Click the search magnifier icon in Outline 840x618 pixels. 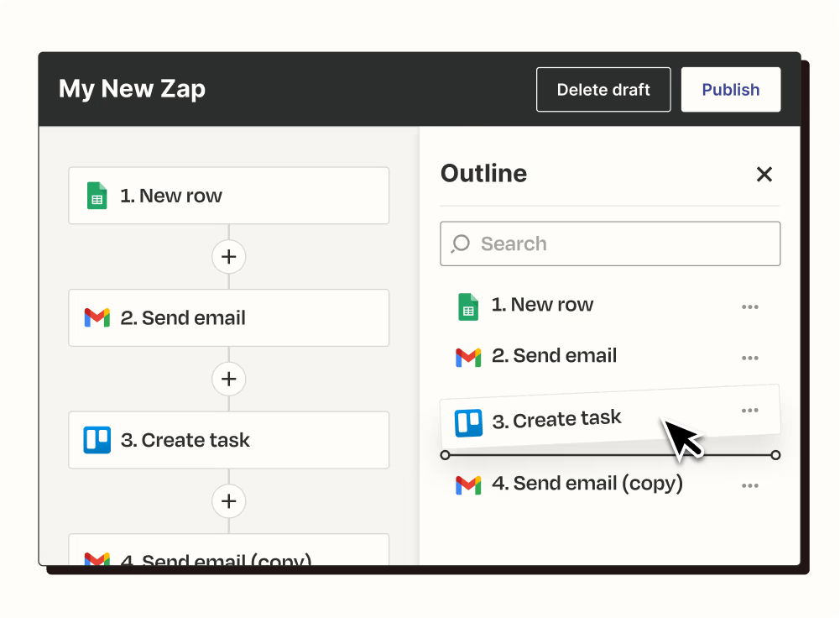point(461,244)
